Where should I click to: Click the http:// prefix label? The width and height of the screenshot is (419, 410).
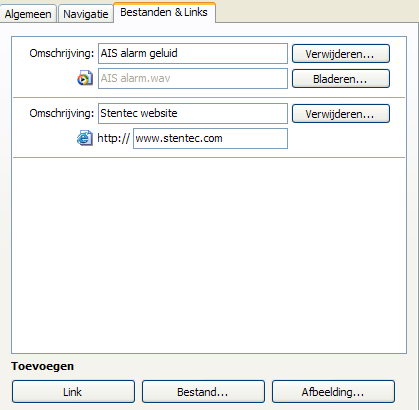(x=113, y=138)
